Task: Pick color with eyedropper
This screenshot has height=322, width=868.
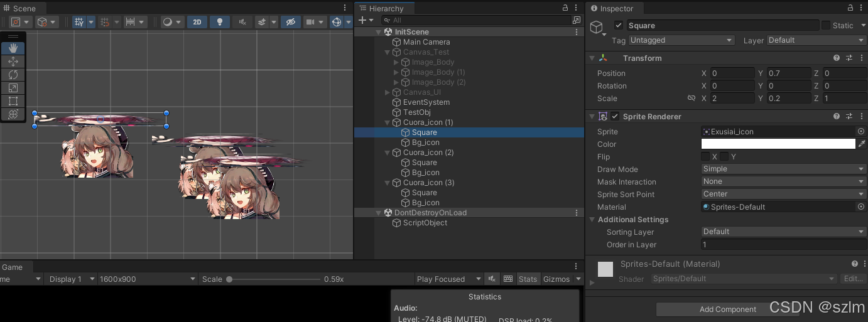Action: (862, 144)
